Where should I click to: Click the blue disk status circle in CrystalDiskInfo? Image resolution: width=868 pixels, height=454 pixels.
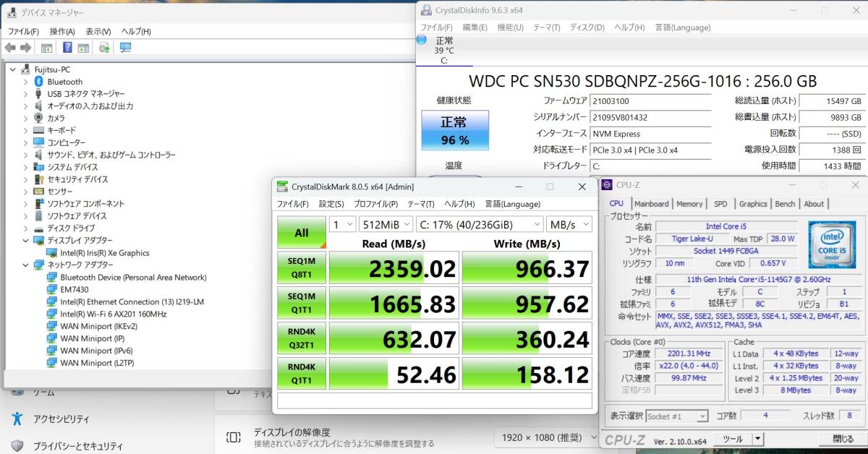click(422, 40)
